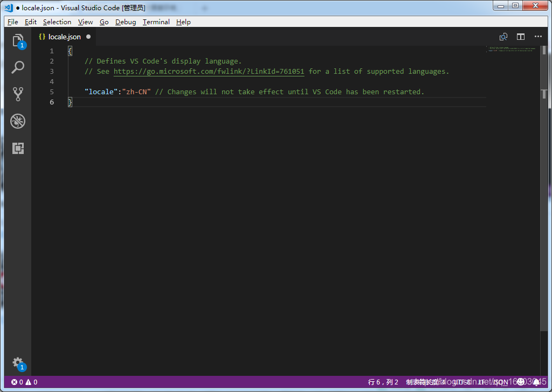Click the "locale" key on line 5

(101, 92)
